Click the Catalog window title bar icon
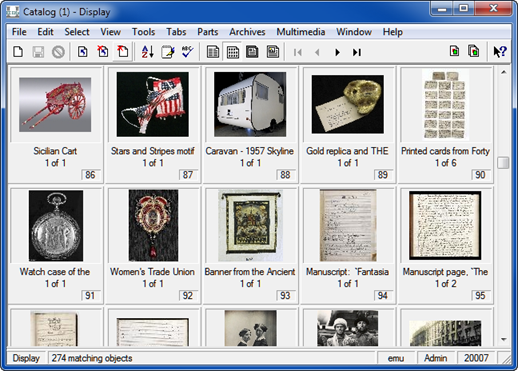The width and height of the screenshot is (518, 371). click(13, 12)
